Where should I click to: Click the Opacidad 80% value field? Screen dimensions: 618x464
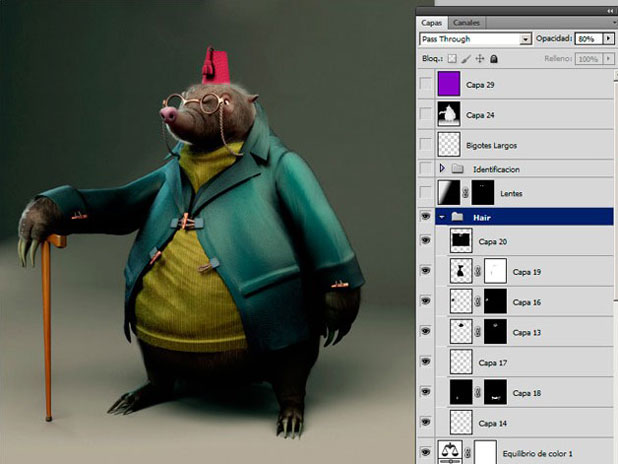588,39
